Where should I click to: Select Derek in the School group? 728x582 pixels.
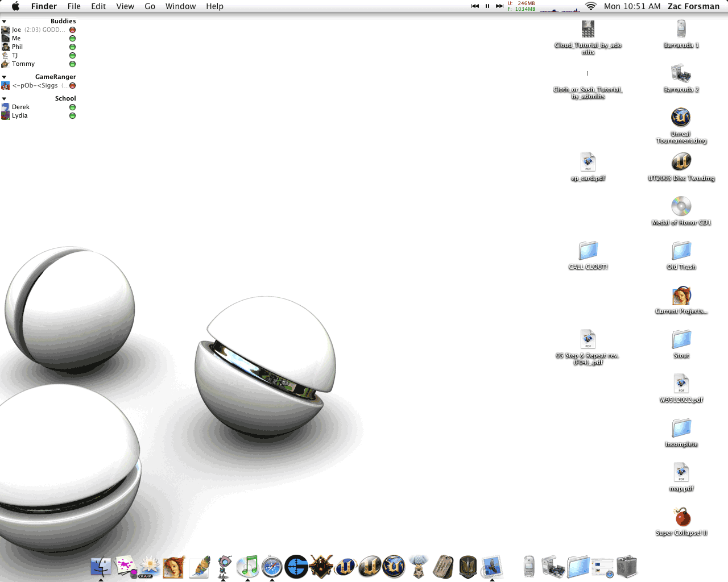[x=39, y=107]
